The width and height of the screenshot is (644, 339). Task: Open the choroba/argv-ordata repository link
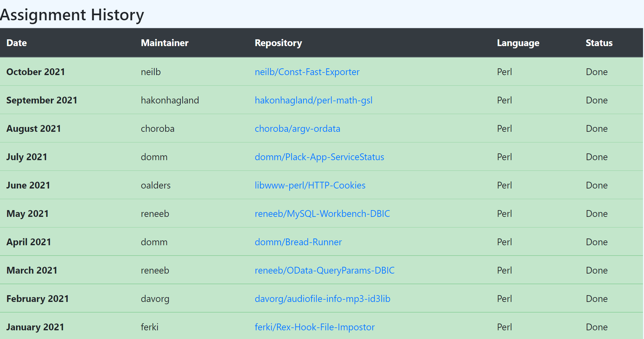297,129
